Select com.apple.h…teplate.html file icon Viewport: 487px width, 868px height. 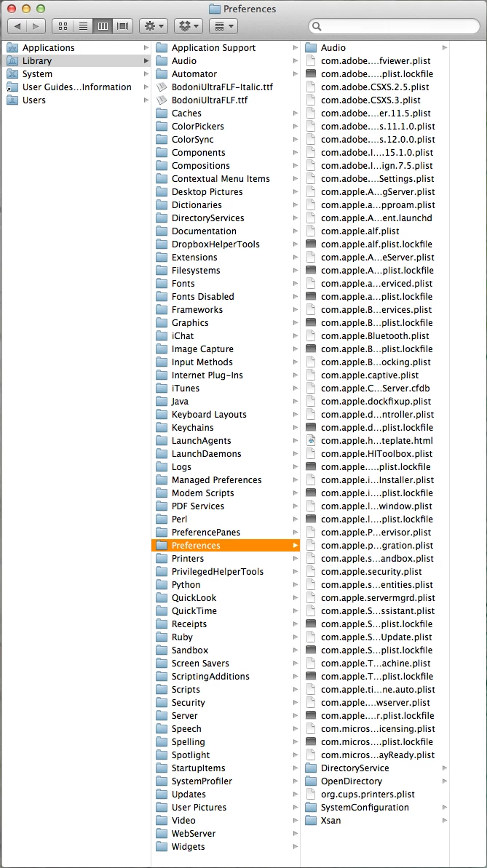coord(311,441)
